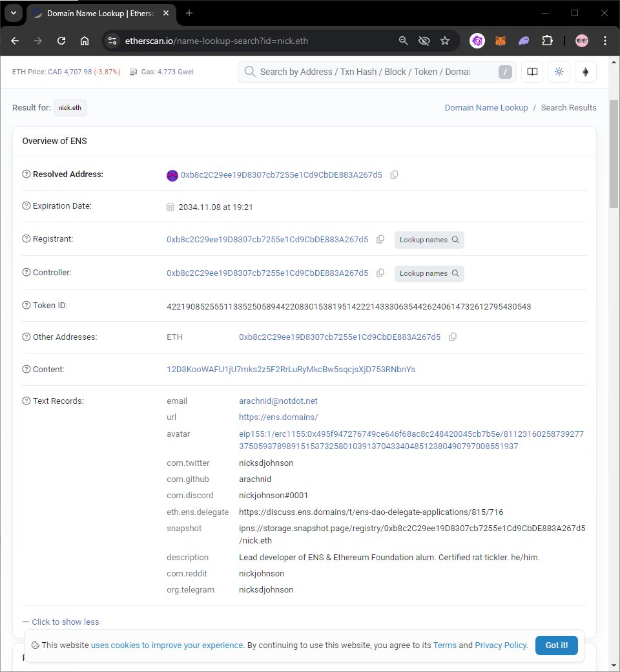Select the Domain Name Lookup tab
This screenshot has width=620, height=672.
coord(101,14)
